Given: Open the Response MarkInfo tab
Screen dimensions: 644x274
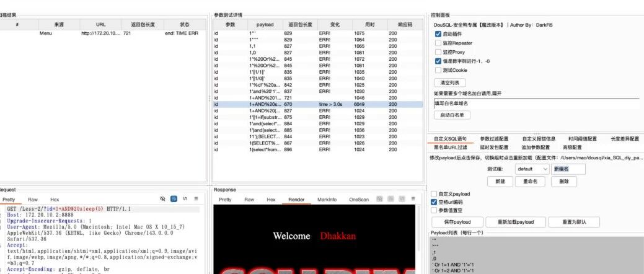Looking at the screenshot, I should [327, 199].
